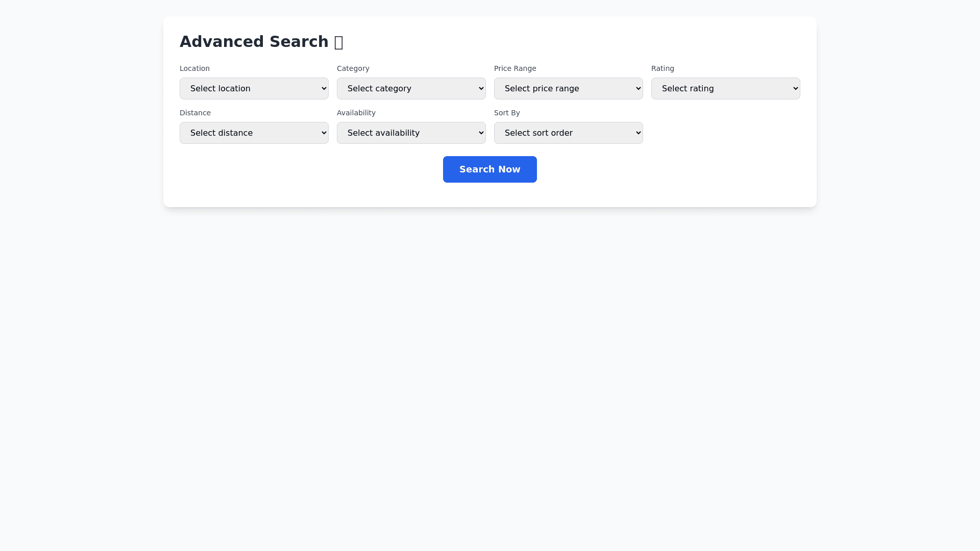Click the Distance field label
The height and width of the screenshot is (551, 980).
pyautogui.click(x=195, y=113)
